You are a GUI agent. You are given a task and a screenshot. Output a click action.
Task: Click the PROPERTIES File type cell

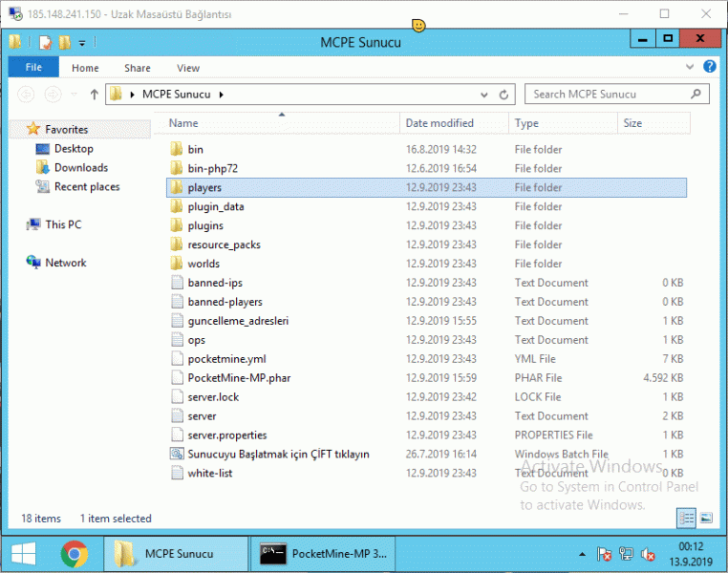click(x=553, y=435)
